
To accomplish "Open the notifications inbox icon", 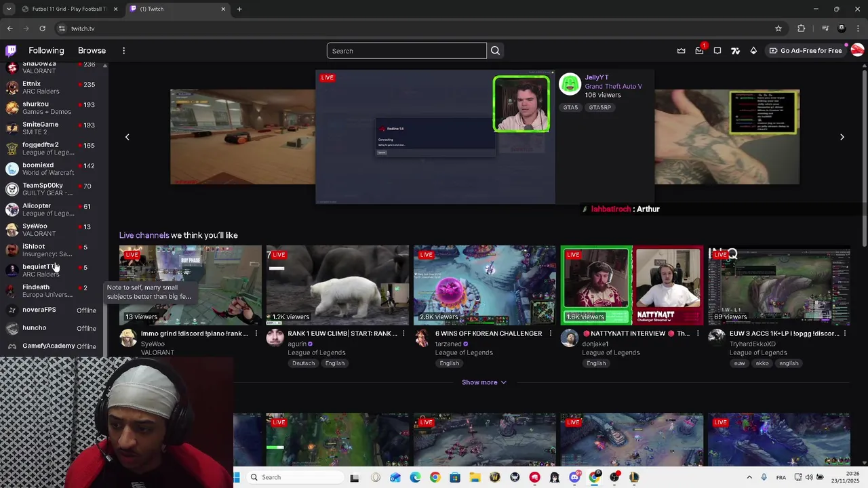I will (x=699, y=51).
